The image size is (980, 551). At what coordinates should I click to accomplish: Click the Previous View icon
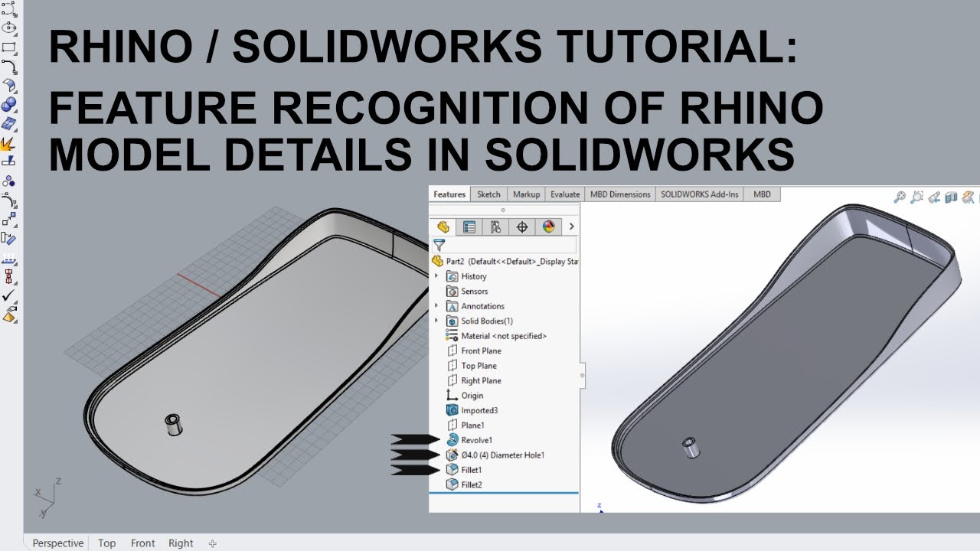(934, 197)
